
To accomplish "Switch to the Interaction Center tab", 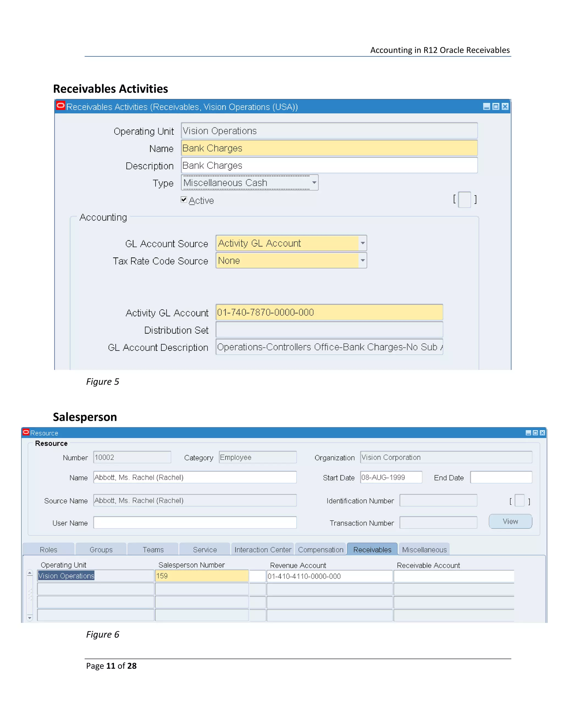I will click(263, 549).
